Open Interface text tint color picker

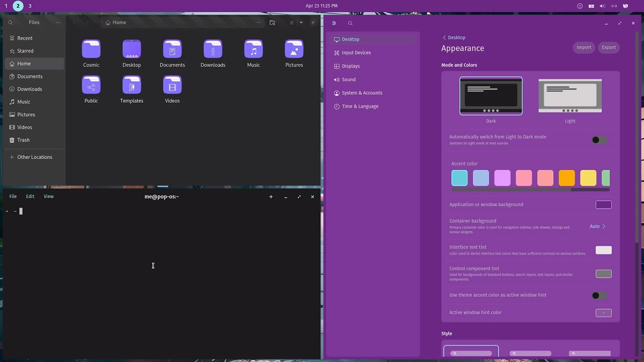point(603,250)
